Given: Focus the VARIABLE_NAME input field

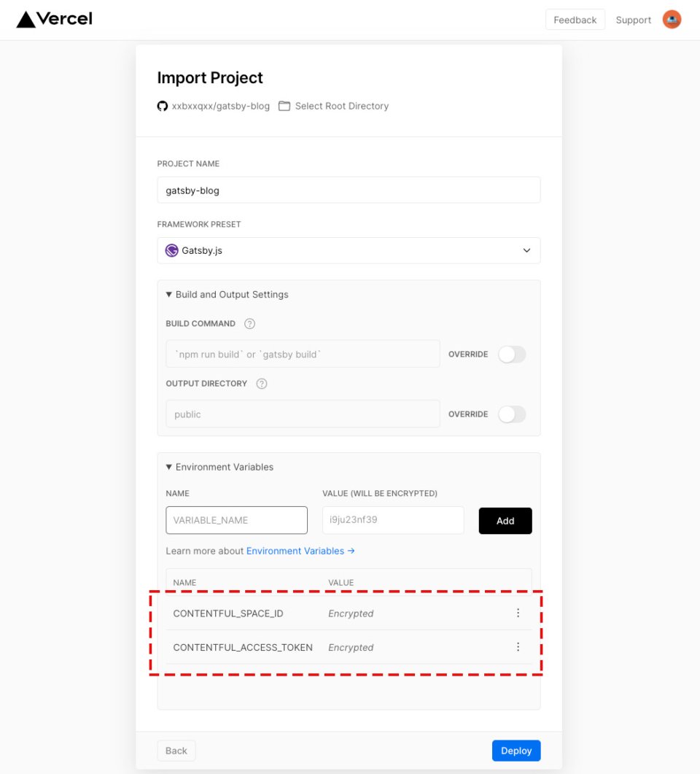Looking at the screenshot, I should [x=237, y=520].
